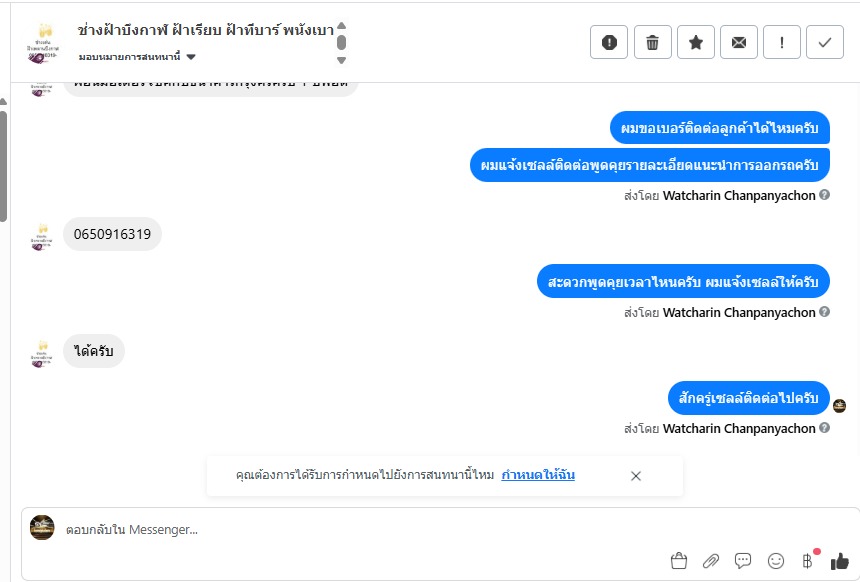Open saved replies speech bubble icon
The height and width of the screenshot is (582, 860).
coord(743,561)
